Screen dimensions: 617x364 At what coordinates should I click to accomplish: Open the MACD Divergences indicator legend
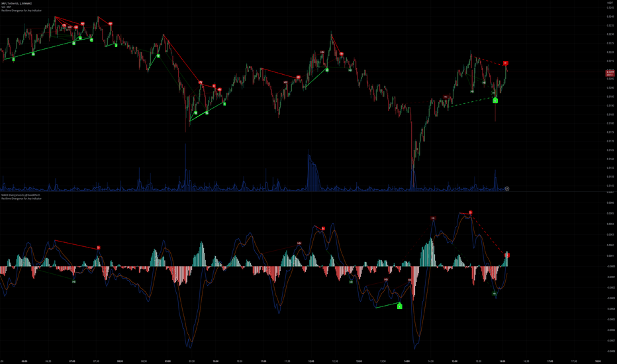click(21, 195)
